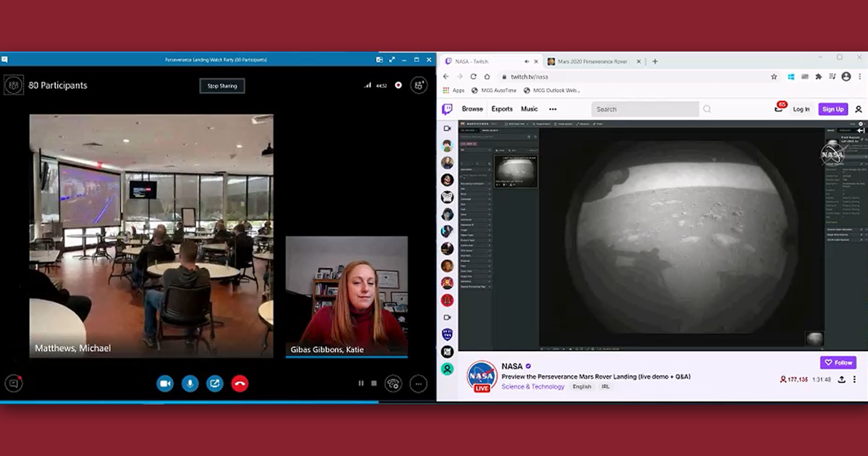Open the Apps bookmark shortcut
The height and width of the screenshot is (456, 868).
tap(454, 90)
